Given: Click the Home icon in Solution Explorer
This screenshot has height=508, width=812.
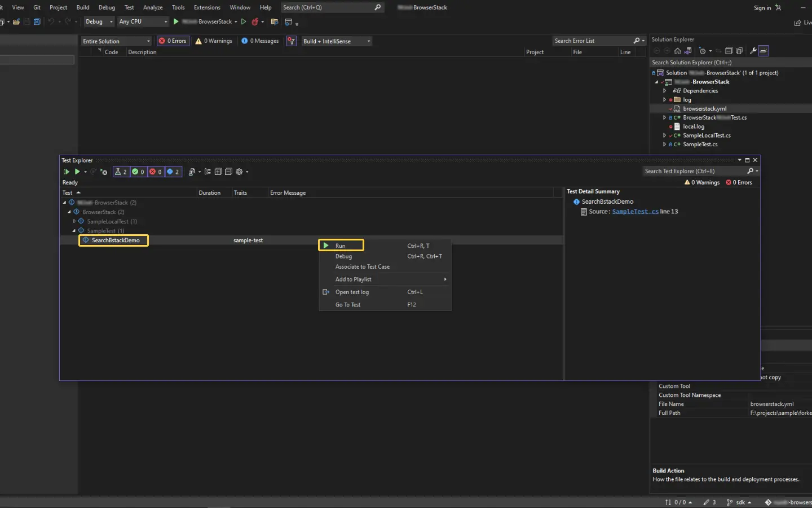Looking at the screenshot, I should [677, 51].
